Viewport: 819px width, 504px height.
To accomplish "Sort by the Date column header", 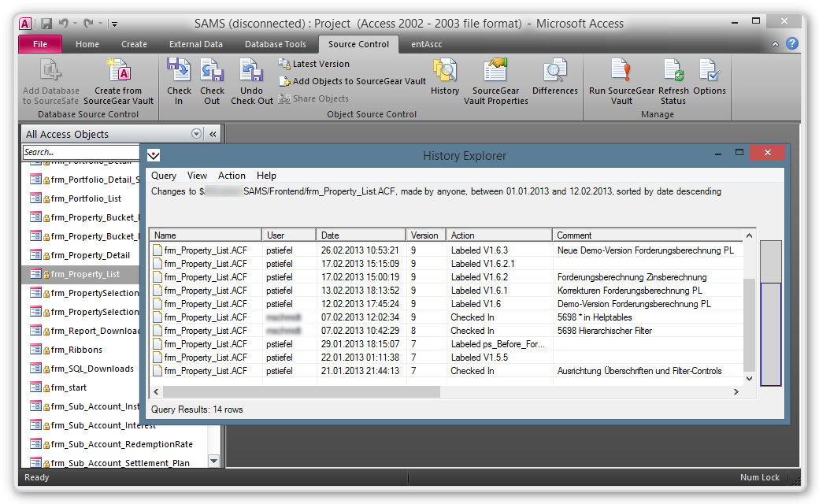I will [x=361, y=235].
